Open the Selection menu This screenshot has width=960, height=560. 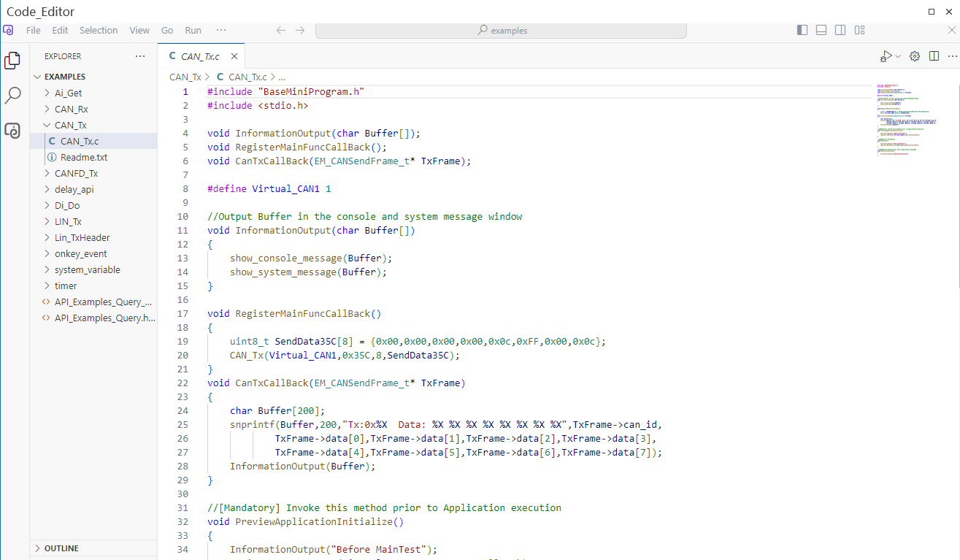(99, 30)
